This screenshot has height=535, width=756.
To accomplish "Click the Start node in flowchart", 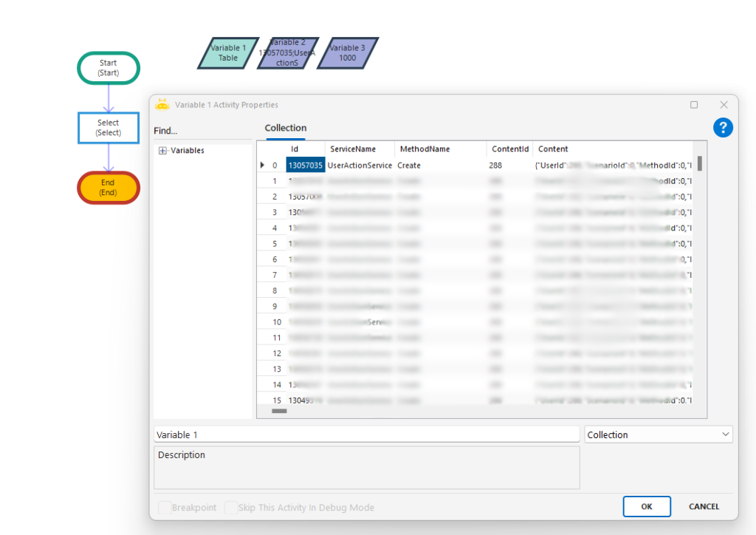I will click(109, 68).
